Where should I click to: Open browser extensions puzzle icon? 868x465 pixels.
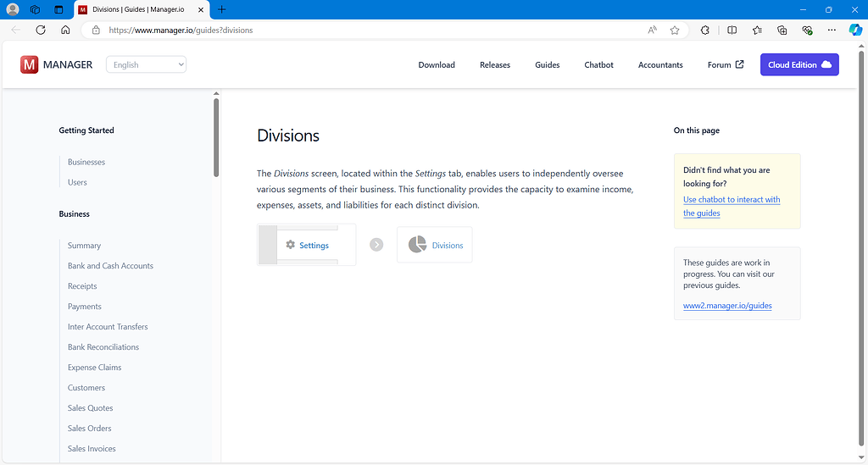click(x=704, y=30)
